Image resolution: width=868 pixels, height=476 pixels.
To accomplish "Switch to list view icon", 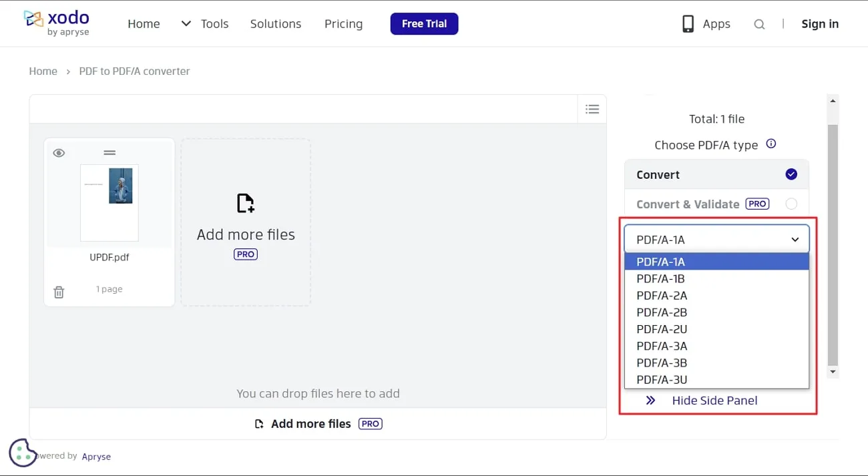I will 592,109.
